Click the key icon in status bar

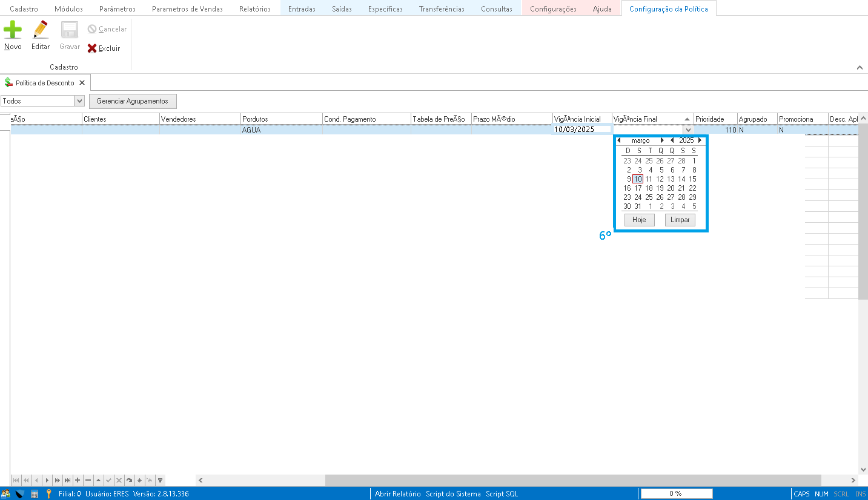(x=49, y=493)
